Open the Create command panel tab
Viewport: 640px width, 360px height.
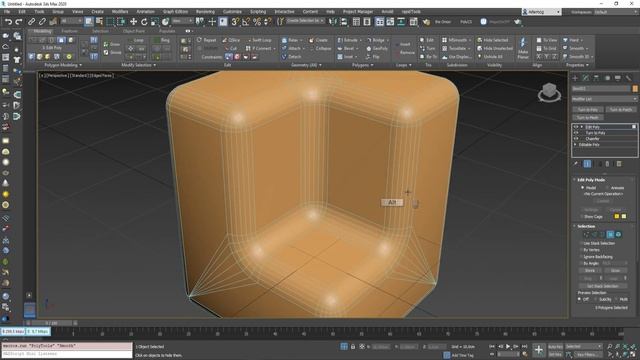coord(575,78)
